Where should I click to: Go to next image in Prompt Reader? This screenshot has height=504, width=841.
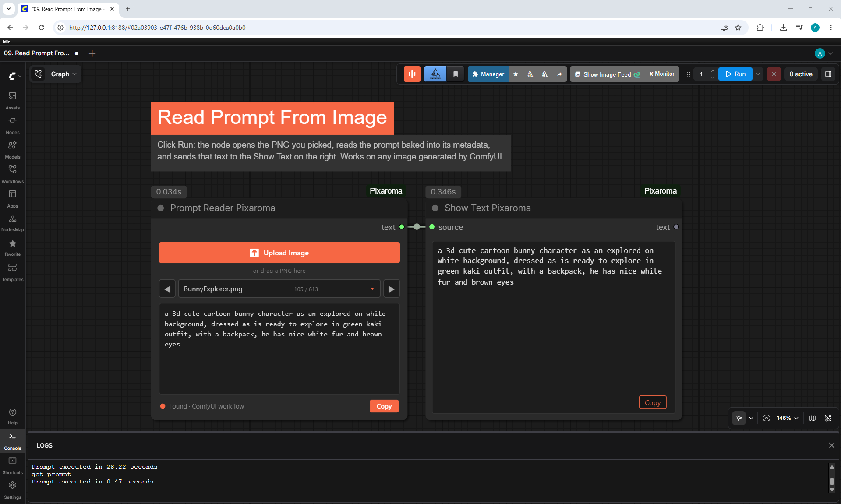pos(392,289)
